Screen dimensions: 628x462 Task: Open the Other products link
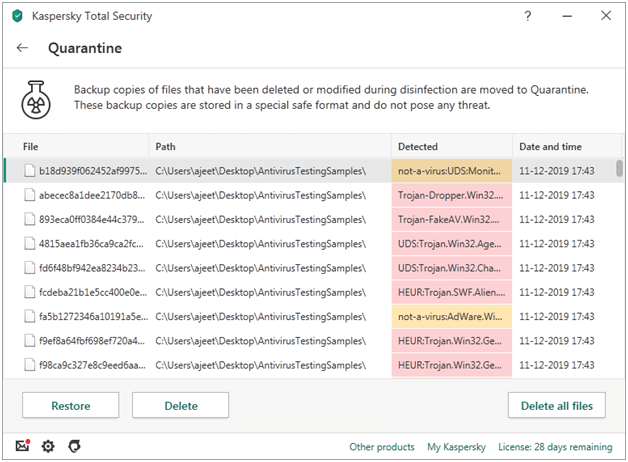point(381,447)
